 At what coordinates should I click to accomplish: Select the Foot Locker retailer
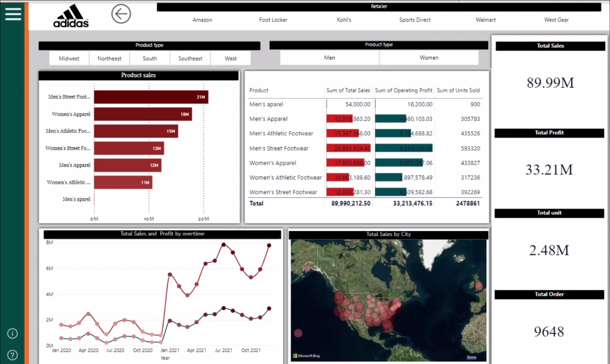pyautogui.click(x=273, y=20)
